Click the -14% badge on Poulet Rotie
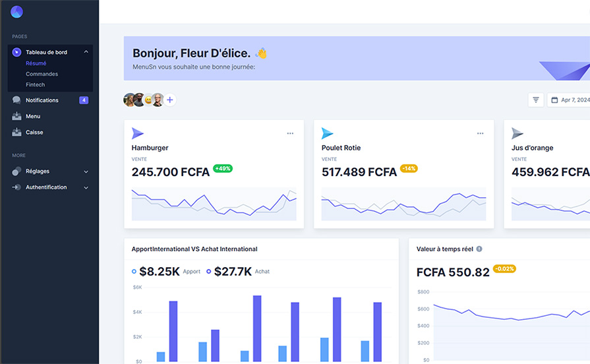The image size is (590, 364). pyautogui.click(x=409, y=168)
